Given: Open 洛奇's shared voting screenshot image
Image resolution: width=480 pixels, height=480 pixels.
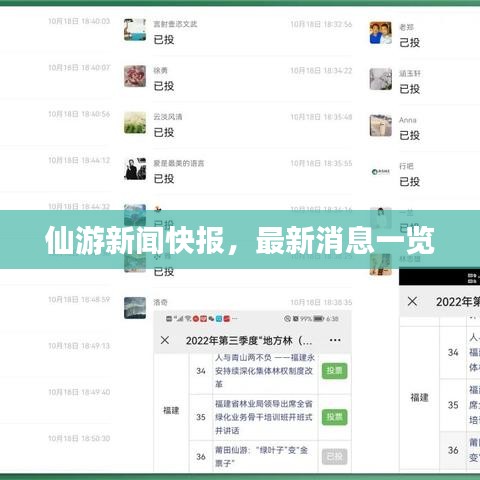Looking at the screenshot, I should pos(252,391).
